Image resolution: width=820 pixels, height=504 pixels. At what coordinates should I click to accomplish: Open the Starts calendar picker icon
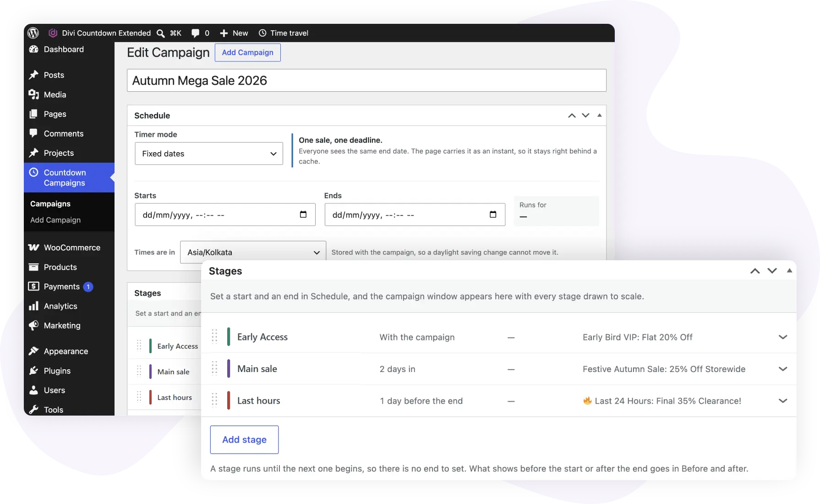click(x=303, y=214)
